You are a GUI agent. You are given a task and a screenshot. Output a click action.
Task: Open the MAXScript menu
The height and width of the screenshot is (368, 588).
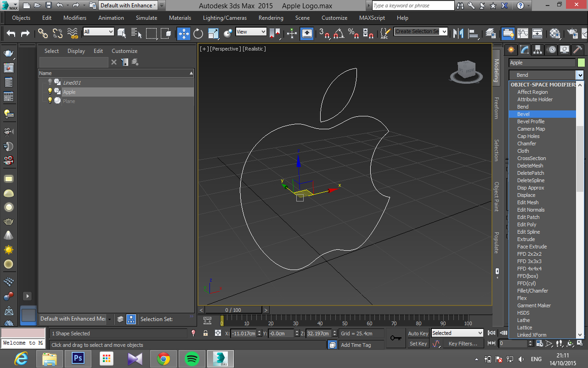coord(372,18)
